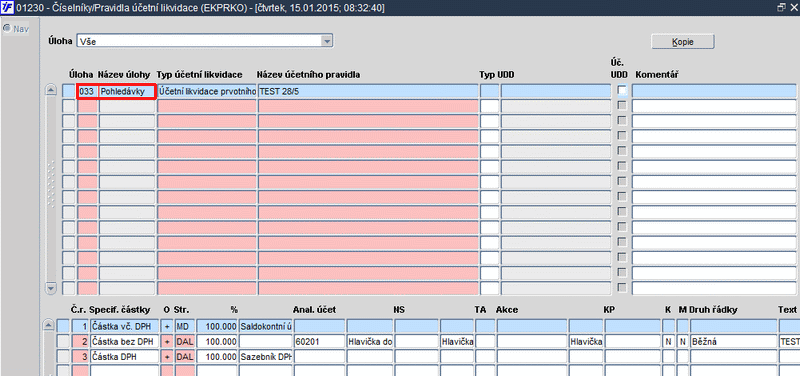Click the Text cell TEST in line 2
Screen dimensions: 800x376
click(x=789, y=341)
